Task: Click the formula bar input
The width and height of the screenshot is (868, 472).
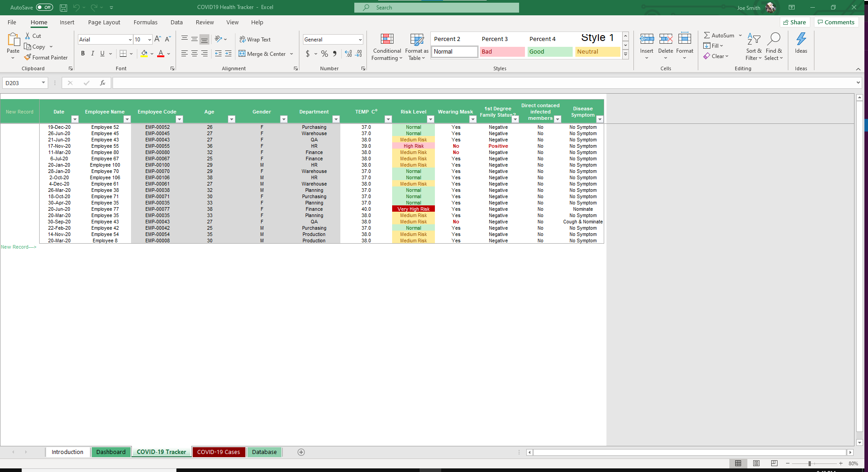Action: pyautogui.click(x=484, y=83)
